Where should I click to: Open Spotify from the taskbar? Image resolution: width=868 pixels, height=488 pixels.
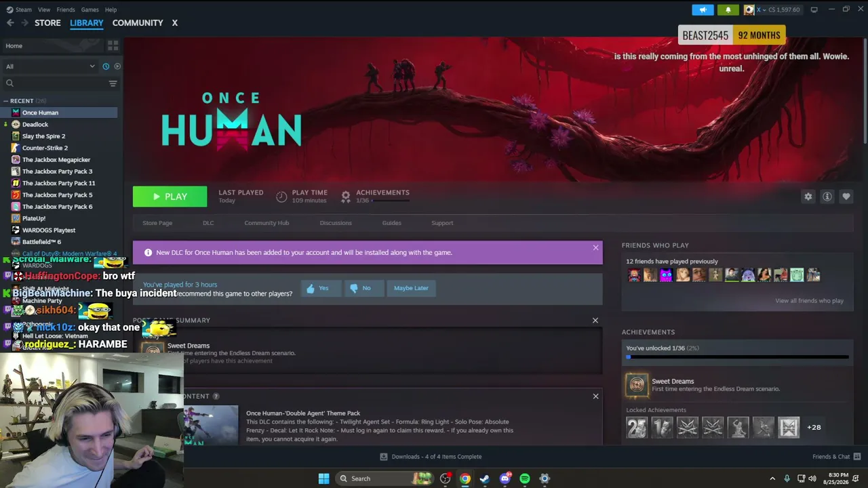click(524, 479)
